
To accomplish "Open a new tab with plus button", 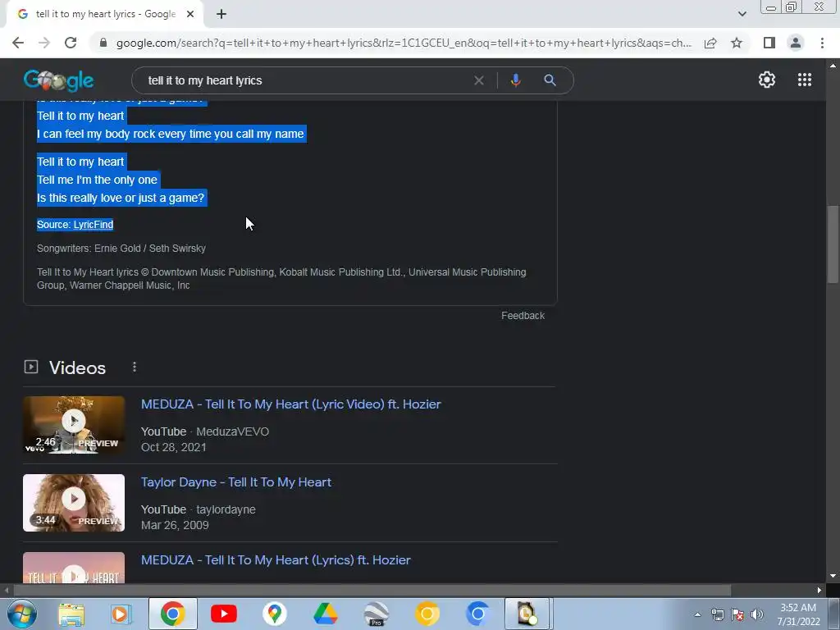I will (x=221, y=15).
